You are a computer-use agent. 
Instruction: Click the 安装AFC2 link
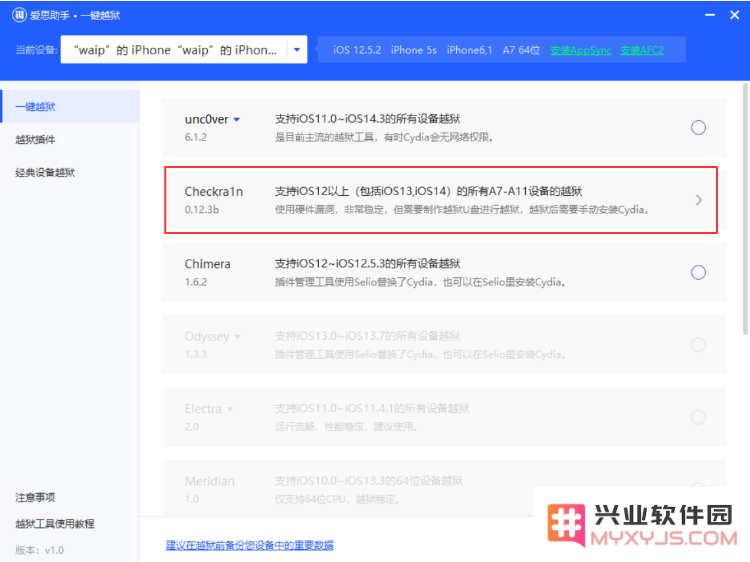point(642,50)
